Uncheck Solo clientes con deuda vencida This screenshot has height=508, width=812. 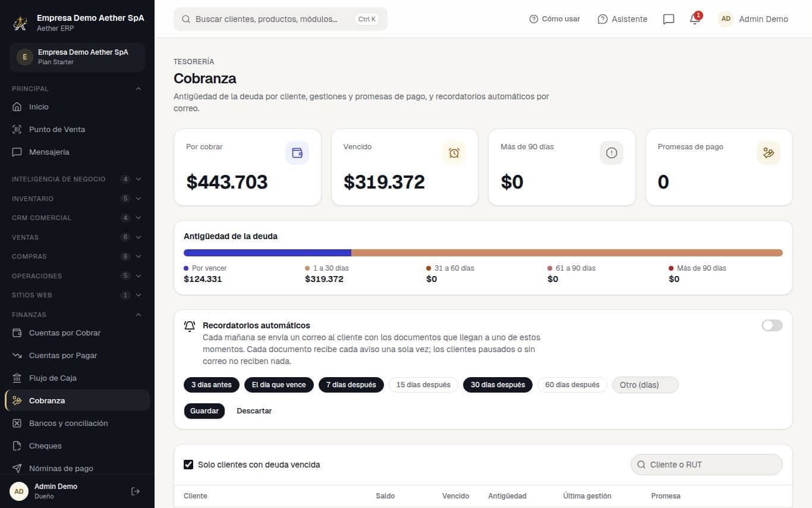point(188,465)
